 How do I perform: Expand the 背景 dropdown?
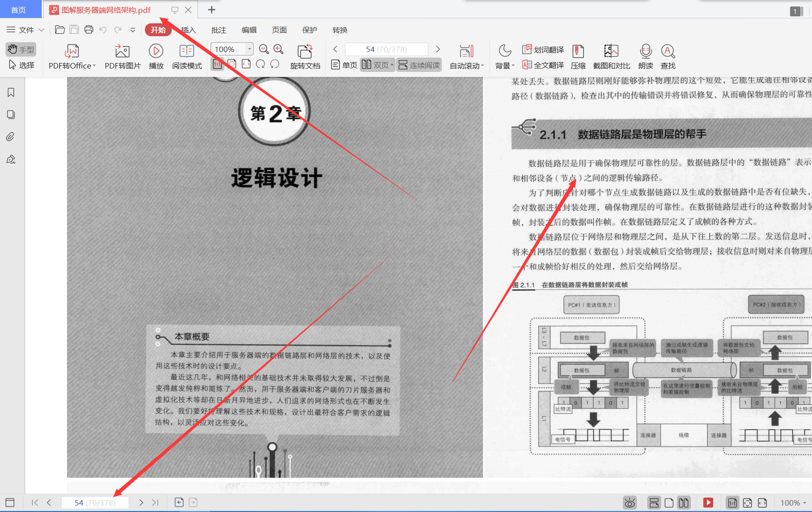505,65
